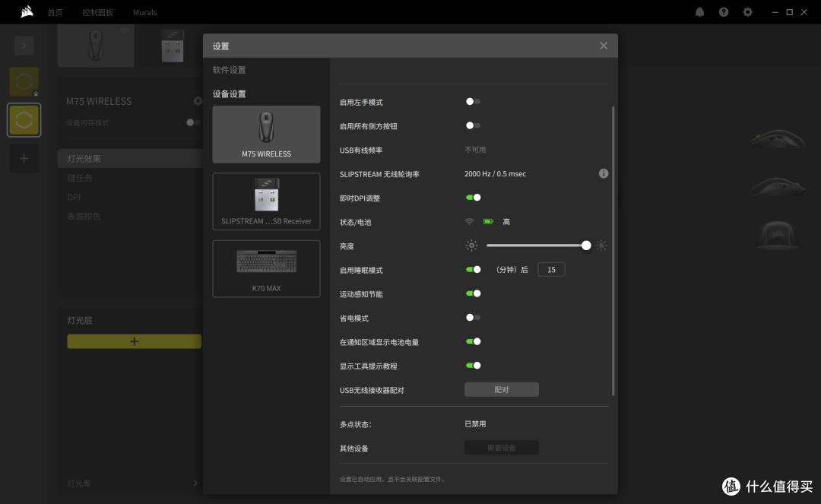The image size is (821, 504).
Task: Click the 已禁用 multipoint status text
Action: pyautogui.click(x=475, y=424)
